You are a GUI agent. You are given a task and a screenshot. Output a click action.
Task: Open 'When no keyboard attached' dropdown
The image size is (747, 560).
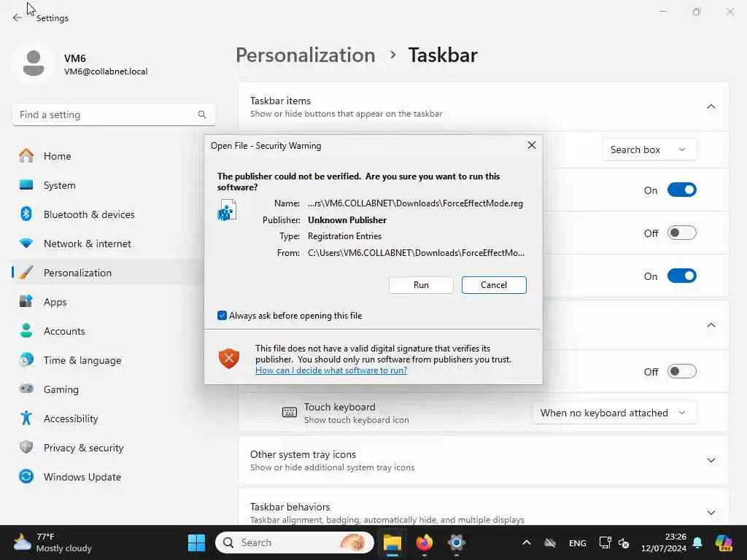pyautogui.click(x=614, y=413)
